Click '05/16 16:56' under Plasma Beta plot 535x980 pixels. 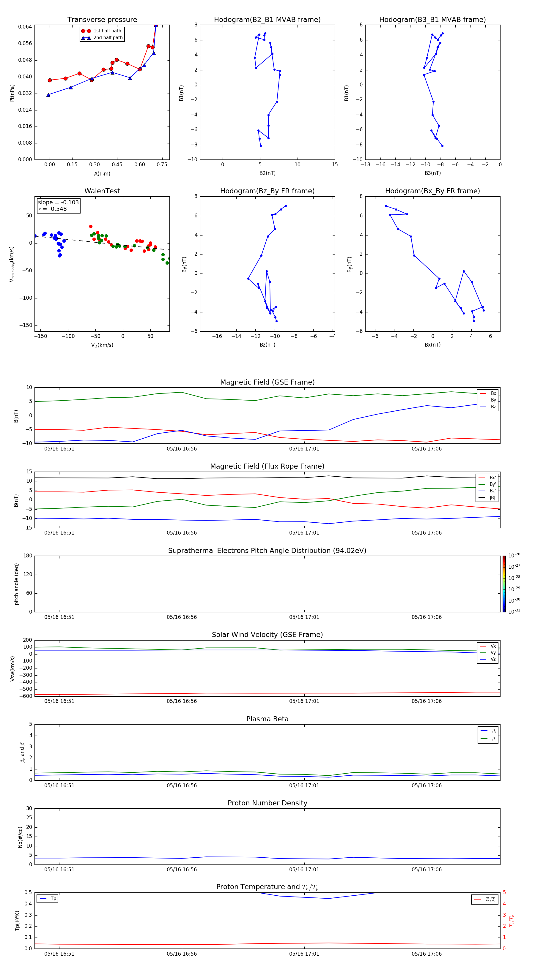point(182,785)
